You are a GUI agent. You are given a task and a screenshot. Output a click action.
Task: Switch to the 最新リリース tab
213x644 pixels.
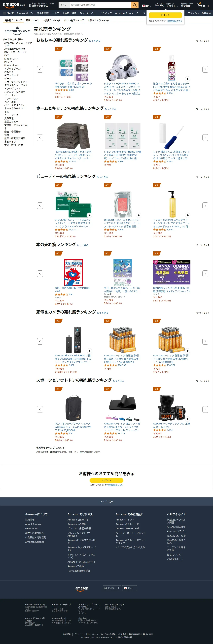(x=33, y=21)
